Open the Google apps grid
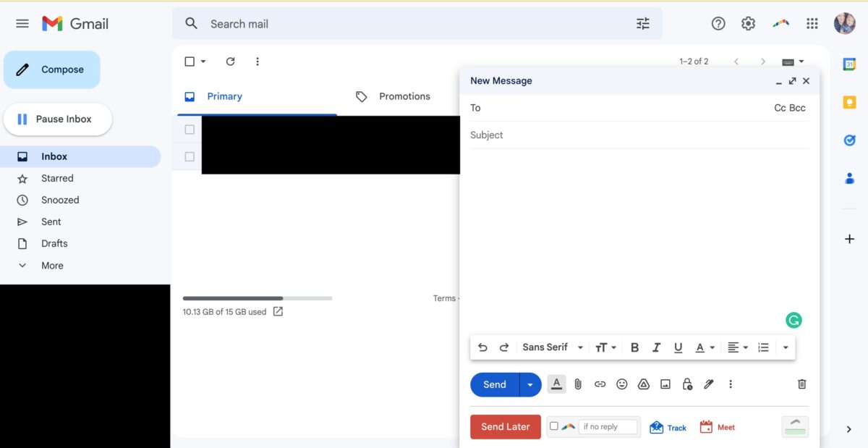The height and width of the screenshot is (448, 868). point(812,23)
